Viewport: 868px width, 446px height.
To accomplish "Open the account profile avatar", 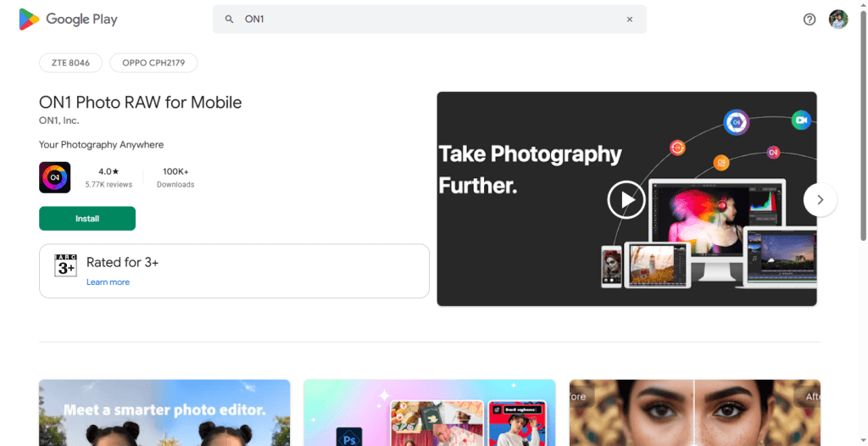I will tap(838, 20).
